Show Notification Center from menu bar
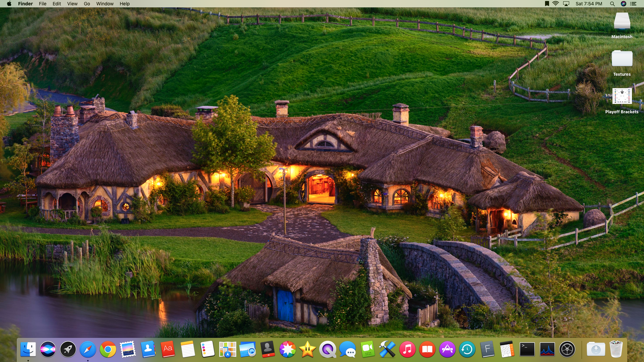This screenshot has width=644, height=362. coord(633,4)
